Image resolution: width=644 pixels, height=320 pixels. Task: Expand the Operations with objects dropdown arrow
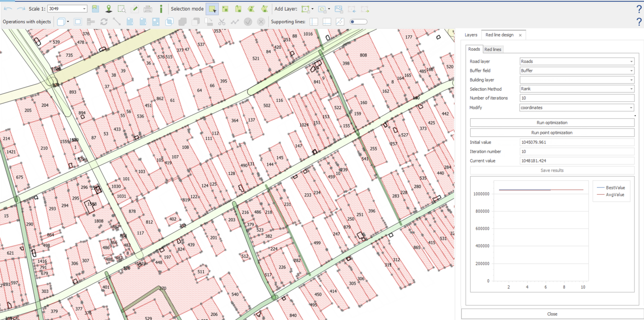[x=68, y=22]
